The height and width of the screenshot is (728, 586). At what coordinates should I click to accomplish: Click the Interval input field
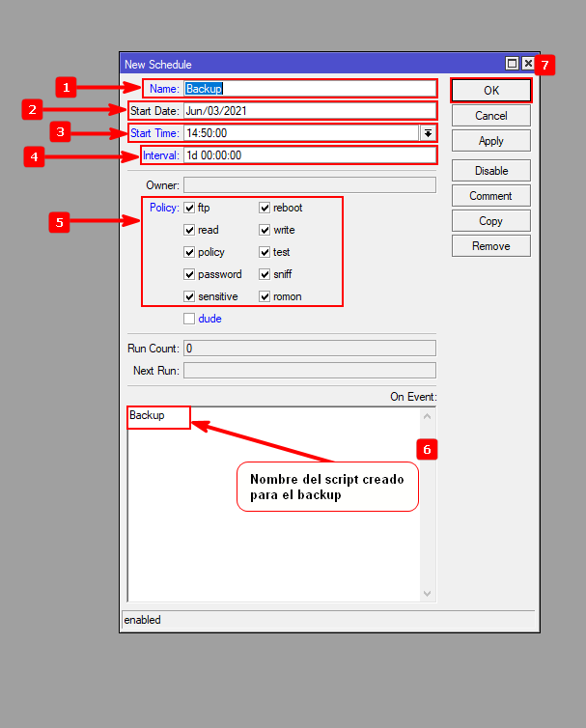pyautogui.click(x=309, y=155)
